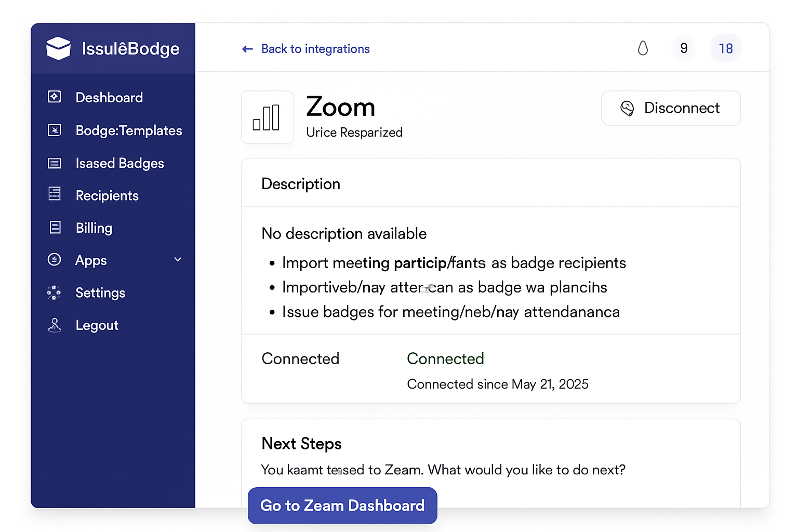The height and width of the screenshot is (532, 798).
Task: Click the Urice Resparized subtitle
Action: [354, 132]
